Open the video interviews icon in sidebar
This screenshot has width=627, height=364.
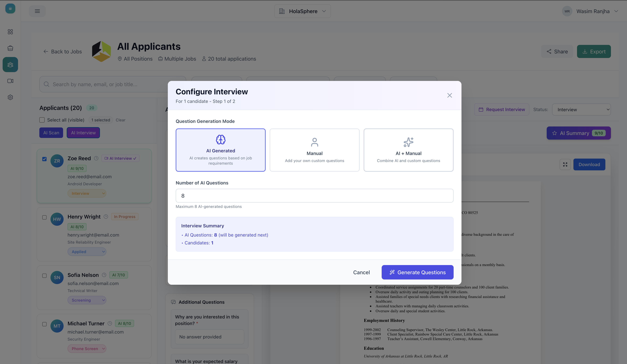click(10, 81)
